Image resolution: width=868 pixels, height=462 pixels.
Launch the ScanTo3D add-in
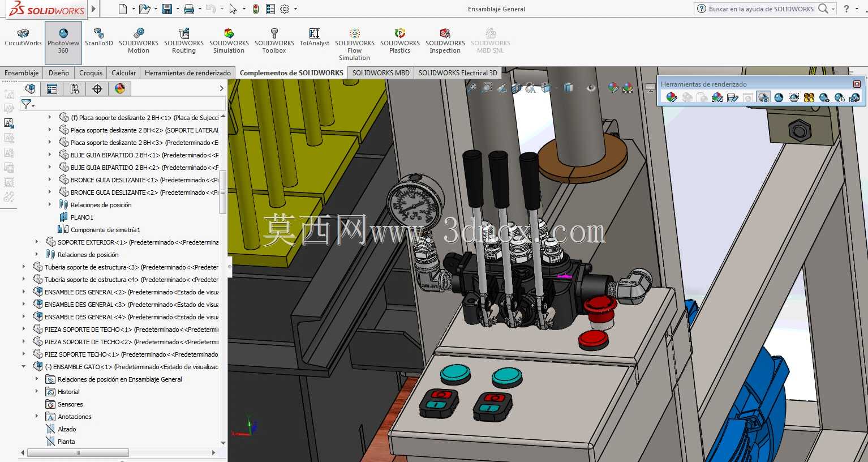[99, 38]
